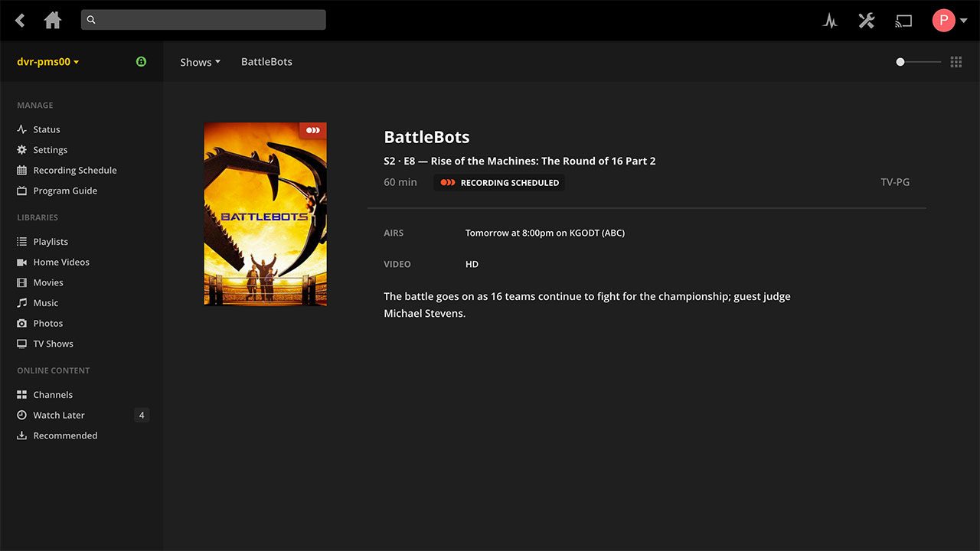Click the Channels grid icon
980x551 pixels.
[x=22, y=395]
